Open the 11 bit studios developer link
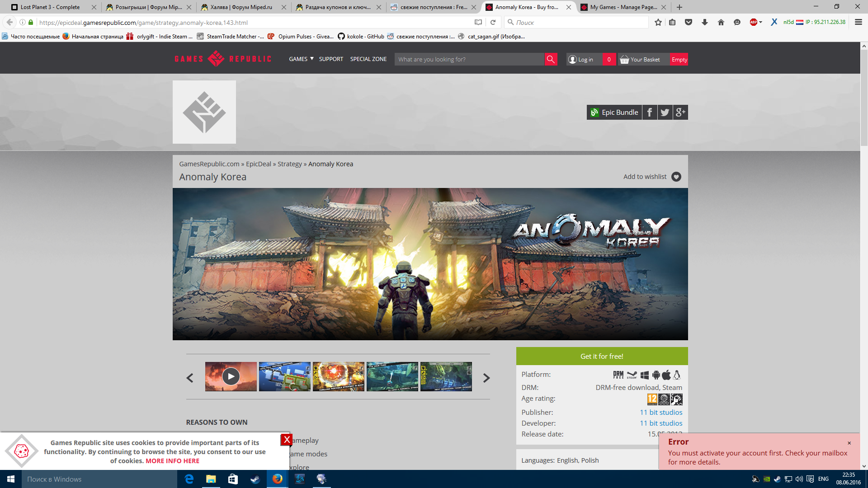 pos(661,423)
